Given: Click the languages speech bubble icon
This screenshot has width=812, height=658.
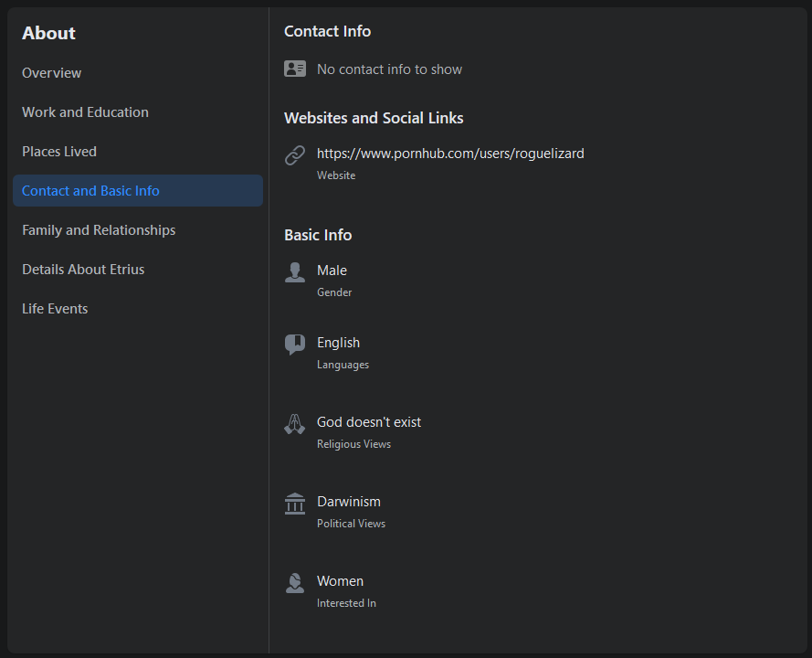Looking at the screenshot, I should pyautogui.click(x=295, y=345).
